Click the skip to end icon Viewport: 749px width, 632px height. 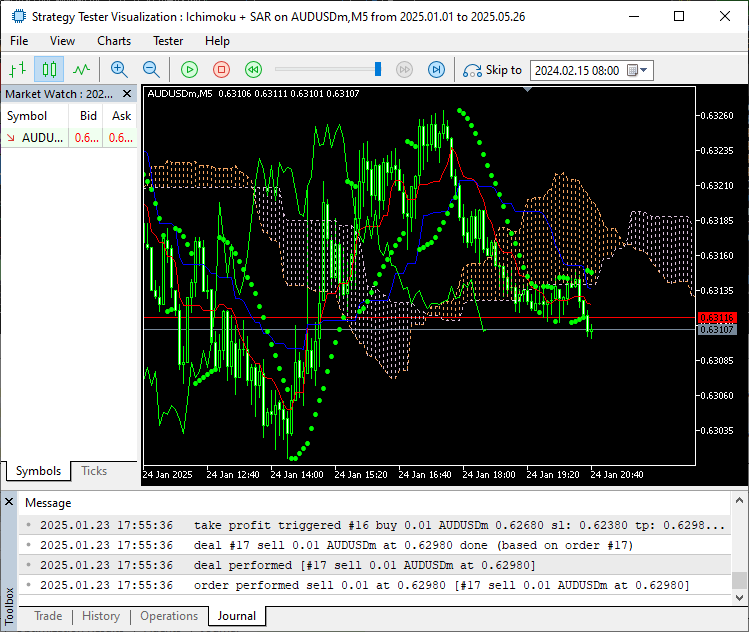[436, 70]
